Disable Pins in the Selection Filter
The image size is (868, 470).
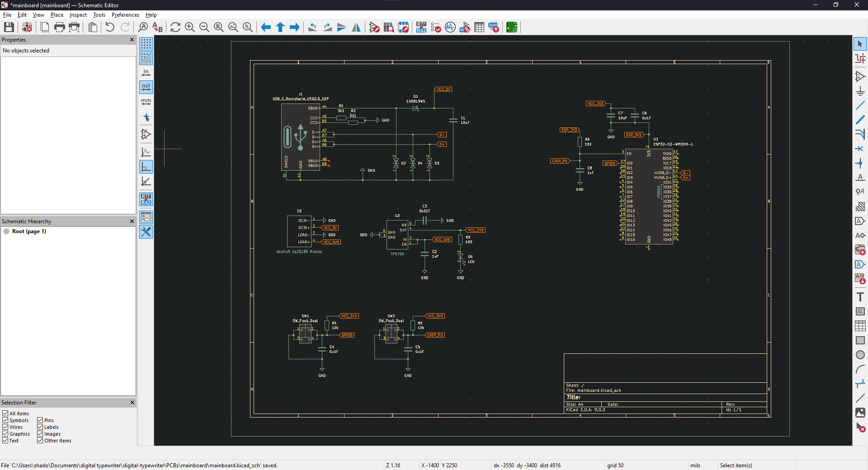point(40,420)
